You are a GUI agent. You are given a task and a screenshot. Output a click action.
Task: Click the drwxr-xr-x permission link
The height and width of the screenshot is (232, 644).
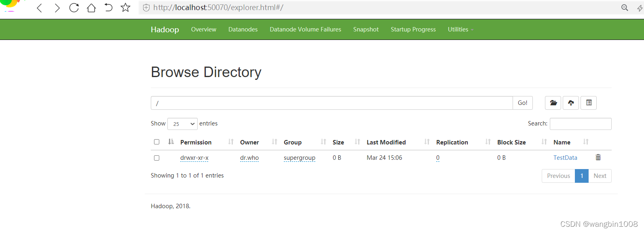(194, 158)
